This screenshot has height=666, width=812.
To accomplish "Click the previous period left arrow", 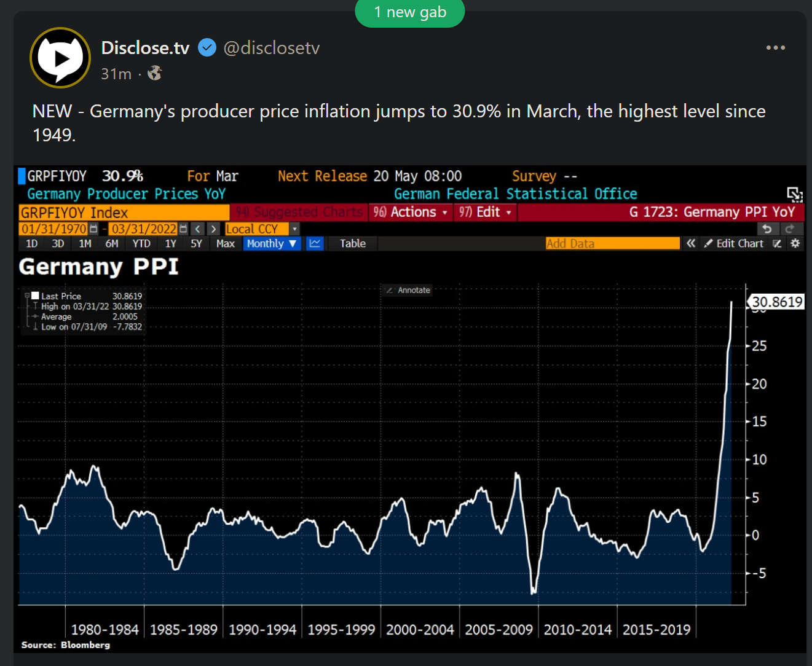I will click(x=198, y=229).
